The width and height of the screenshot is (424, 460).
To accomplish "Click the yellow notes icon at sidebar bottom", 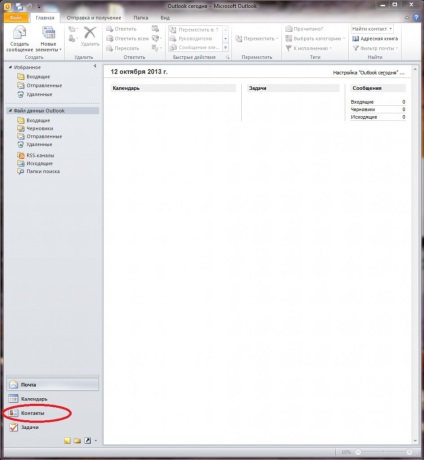I will (x=67, y=441).
